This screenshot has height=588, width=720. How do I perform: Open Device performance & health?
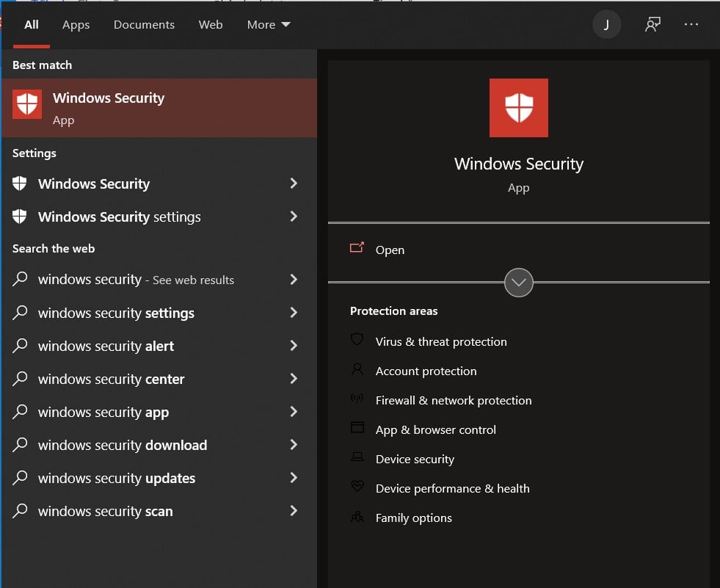pos(452,488)
